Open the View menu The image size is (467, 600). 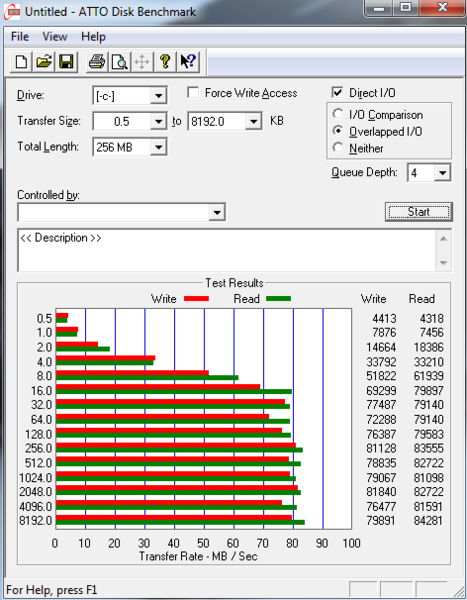click(x=55, y=37)
